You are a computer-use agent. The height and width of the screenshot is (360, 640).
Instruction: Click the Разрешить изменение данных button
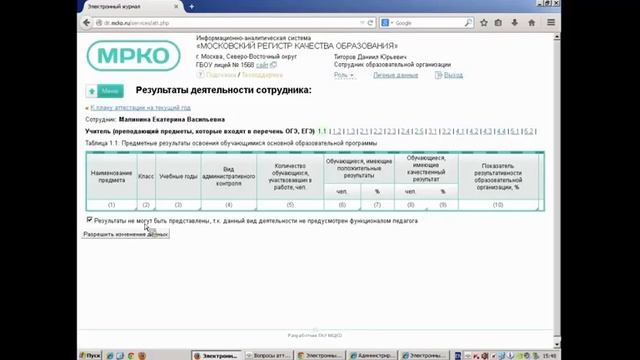pyautogui.click(x=126, y=234)
